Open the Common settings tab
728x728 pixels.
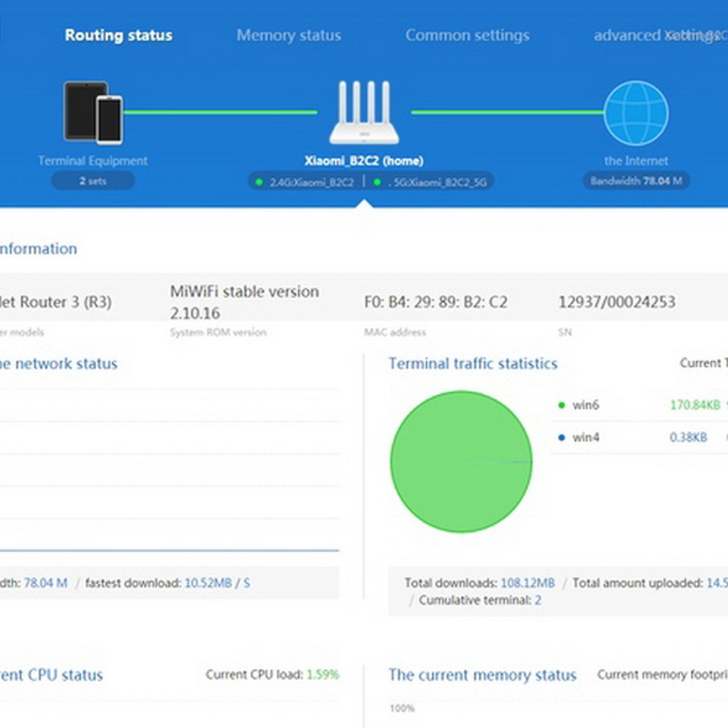468,35
